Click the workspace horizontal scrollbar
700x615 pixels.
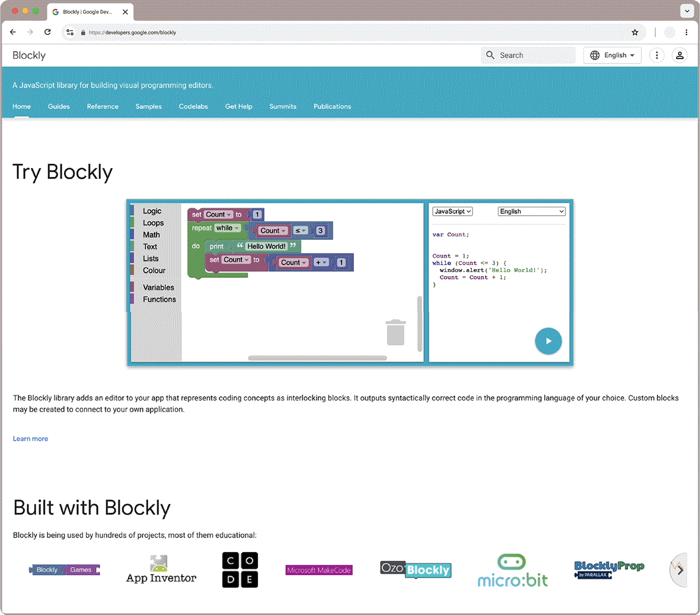(317, 358)
